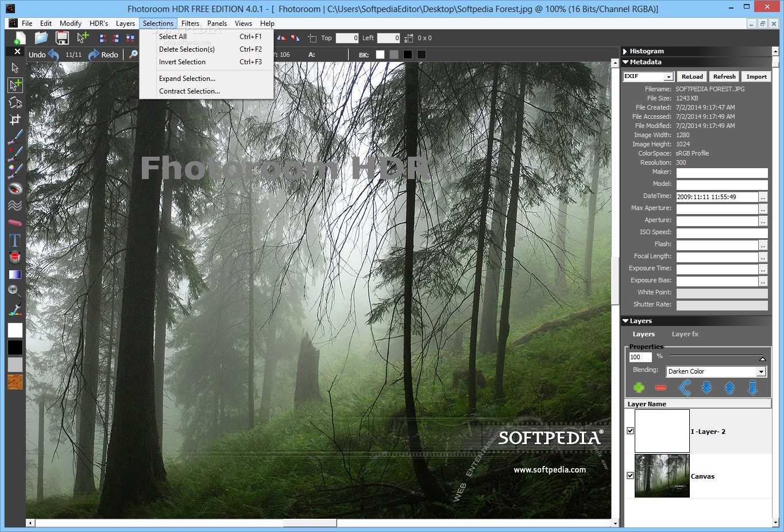Select the add selection tool in left toolbox

[x=15, y=85]
